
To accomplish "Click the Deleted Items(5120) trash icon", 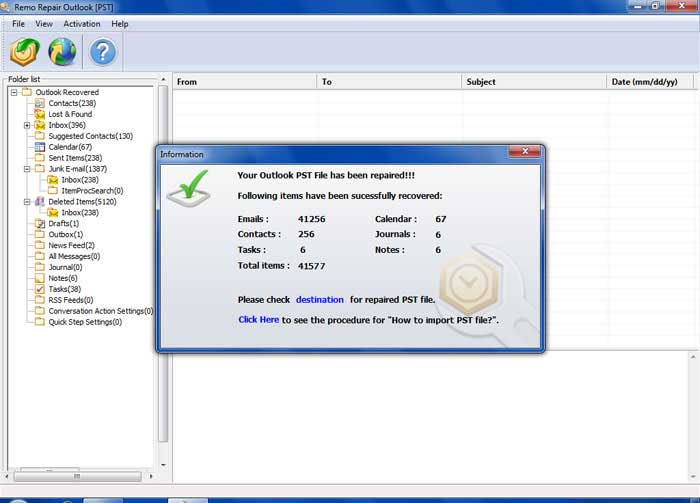I will (40, 202).
